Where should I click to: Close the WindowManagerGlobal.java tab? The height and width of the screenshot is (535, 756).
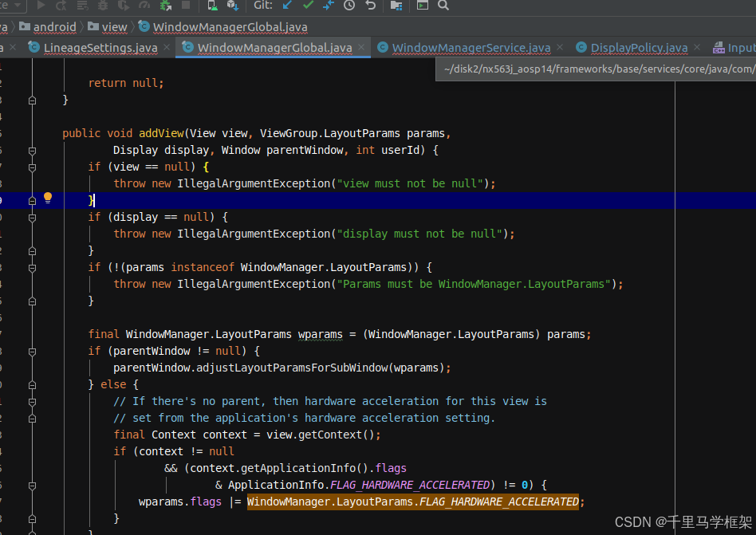click(361, 48)
